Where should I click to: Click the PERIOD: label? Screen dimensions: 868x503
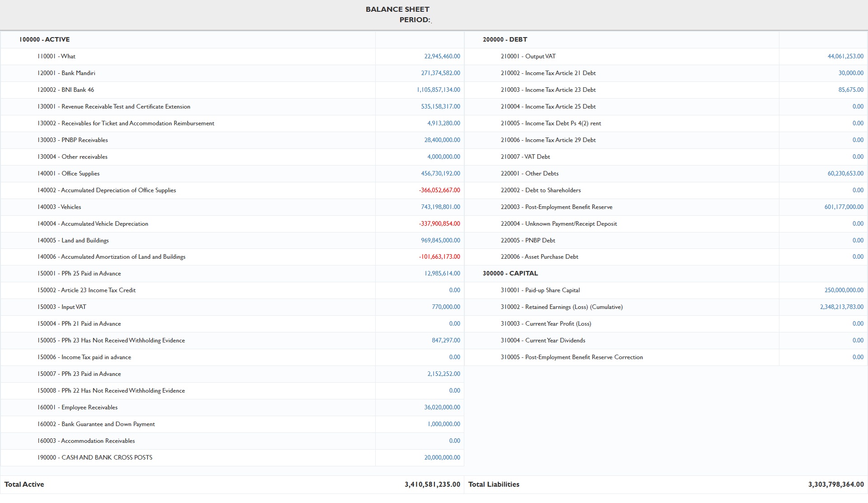point(415,20)
